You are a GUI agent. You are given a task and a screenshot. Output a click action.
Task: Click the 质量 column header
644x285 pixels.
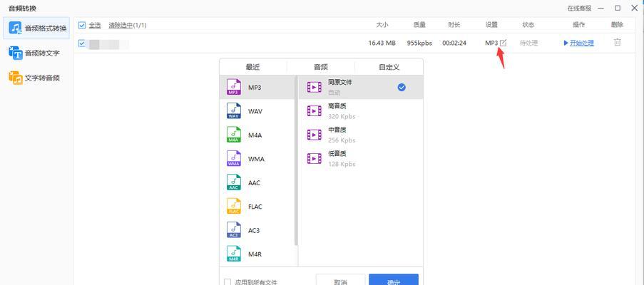[419, 25]
